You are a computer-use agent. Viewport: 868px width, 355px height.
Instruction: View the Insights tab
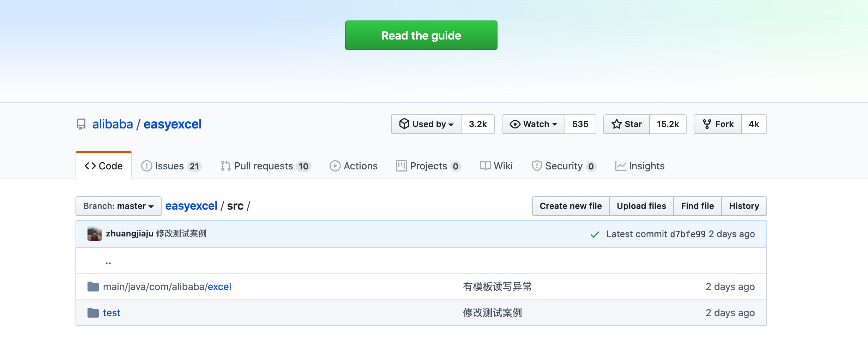point(640,166)
